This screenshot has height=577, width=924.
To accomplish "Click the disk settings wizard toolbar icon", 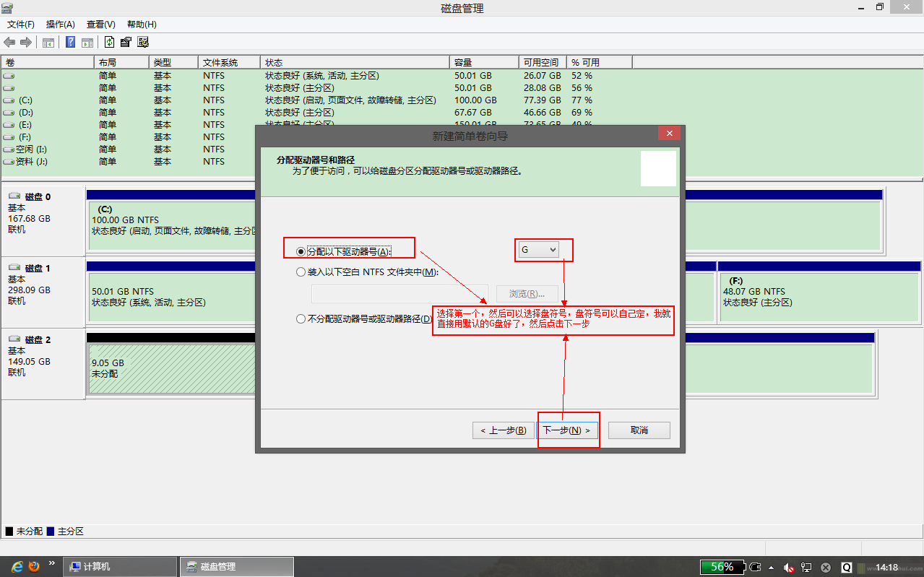I will [143, 43].
